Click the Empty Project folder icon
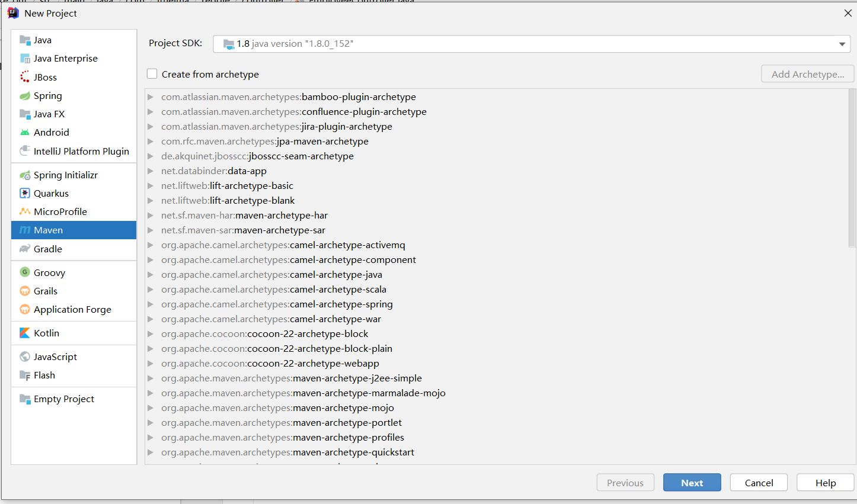Screen dimensions: 857x504 pos(25,399)
